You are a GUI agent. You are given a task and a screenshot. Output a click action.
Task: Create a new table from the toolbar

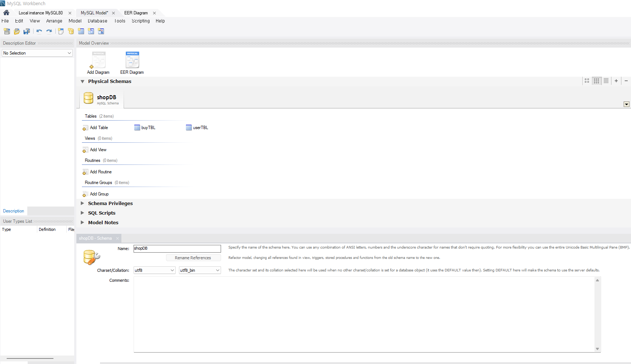pyautogui.click(x=81, y=31)
